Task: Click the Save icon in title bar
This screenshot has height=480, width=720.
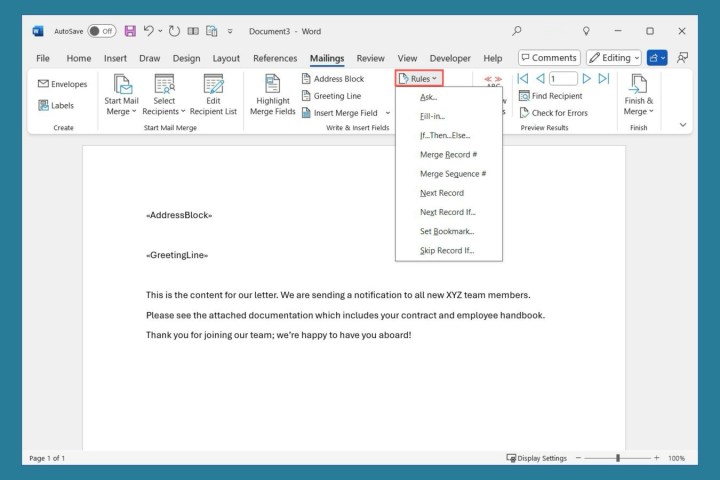Action: click(130, 31)
